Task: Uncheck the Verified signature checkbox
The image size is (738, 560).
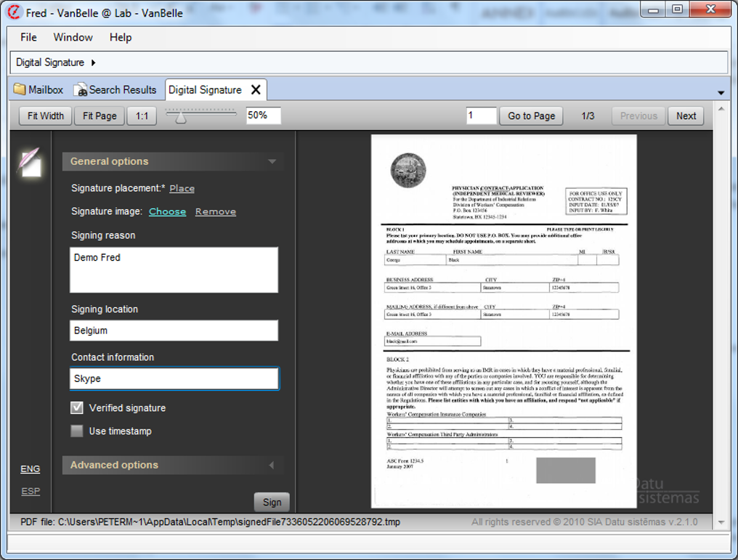Action: (77, 408)
